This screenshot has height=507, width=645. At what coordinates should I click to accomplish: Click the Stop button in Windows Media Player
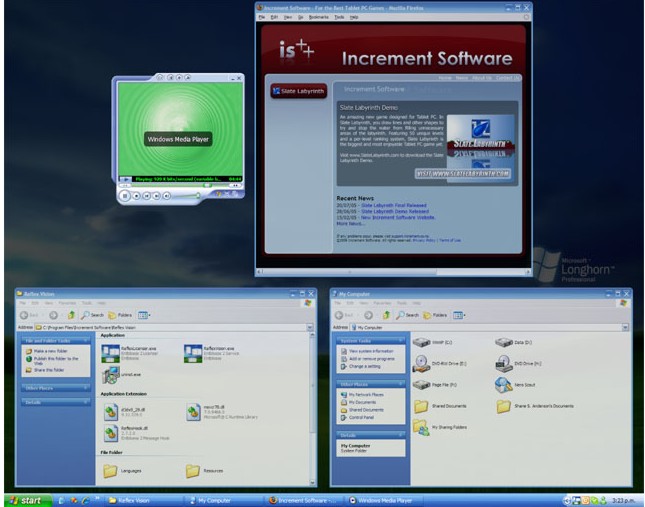pyautogui.click(x=136, y=196)
